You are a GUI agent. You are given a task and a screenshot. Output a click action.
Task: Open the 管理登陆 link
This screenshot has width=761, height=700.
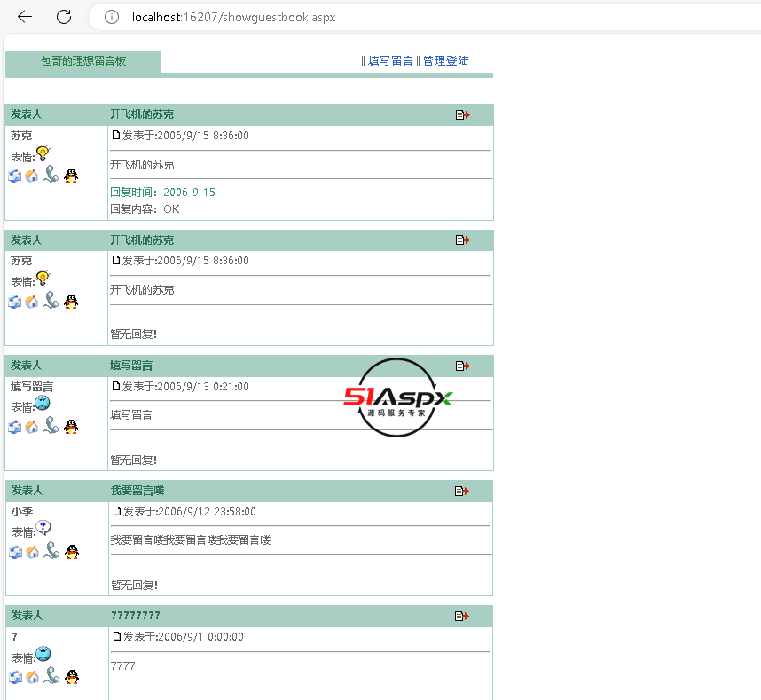445,60
